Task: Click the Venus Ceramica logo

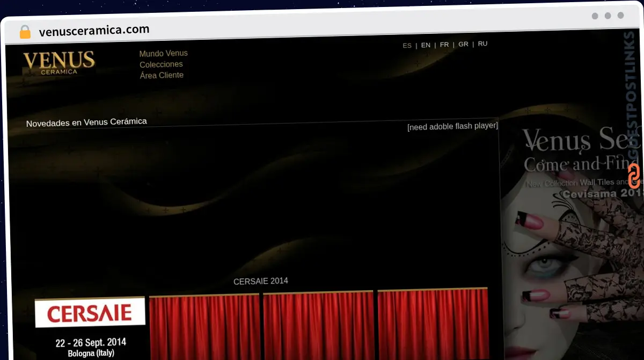Action: (59, 63)
